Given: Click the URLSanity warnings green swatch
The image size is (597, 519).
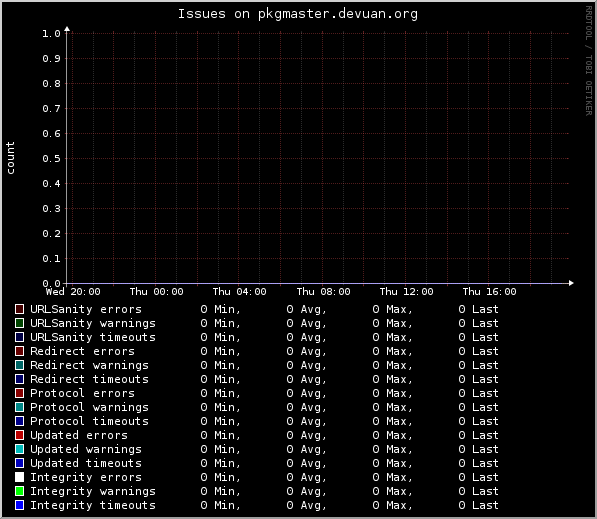Looking at the screenshot, I should click(19, 323).
